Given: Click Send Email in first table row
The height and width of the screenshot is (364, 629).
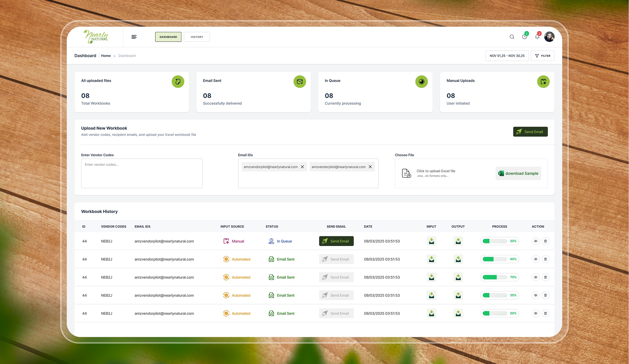Looking at the screenshot, I should [x=336, y=241].
